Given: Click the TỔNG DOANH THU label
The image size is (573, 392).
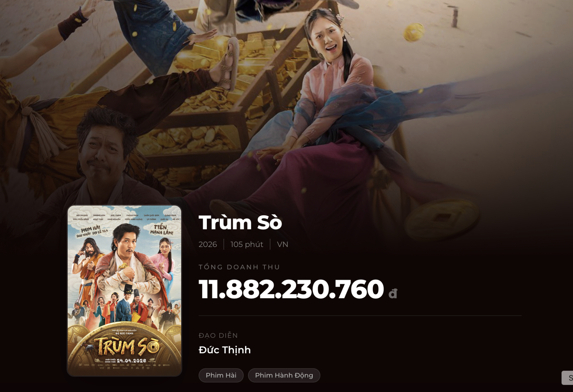Looking at the screenshot, I should (239, 267).
